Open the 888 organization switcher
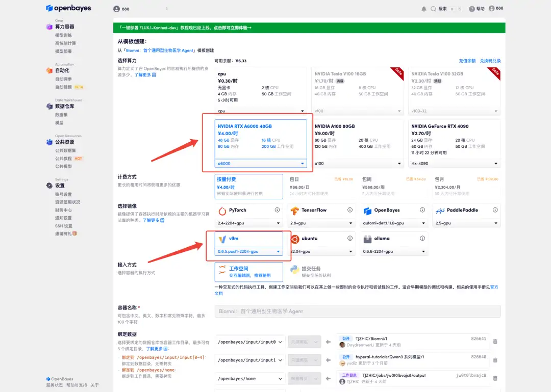The height and width of the screenshot is (392, 551). tap(141, 9)
